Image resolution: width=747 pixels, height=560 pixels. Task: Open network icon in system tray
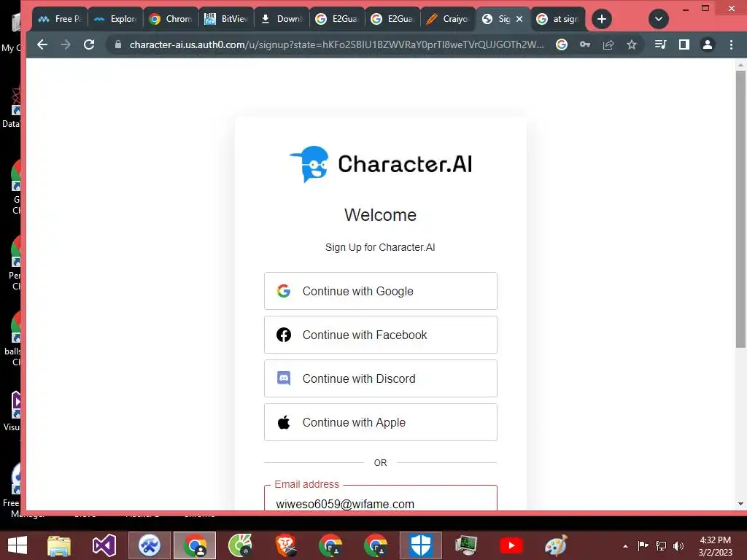pyautogui.click(x=661, y=545)
